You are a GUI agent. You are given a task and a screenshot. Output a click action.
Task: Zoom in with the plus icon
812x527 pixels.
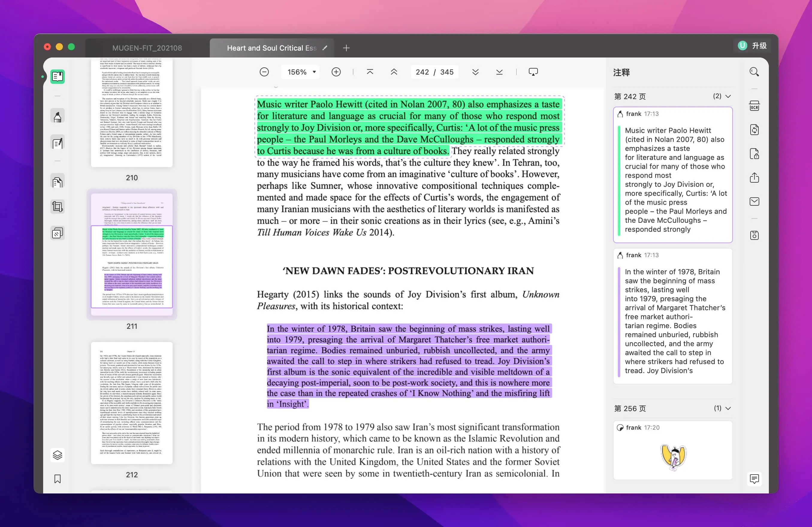336,72
